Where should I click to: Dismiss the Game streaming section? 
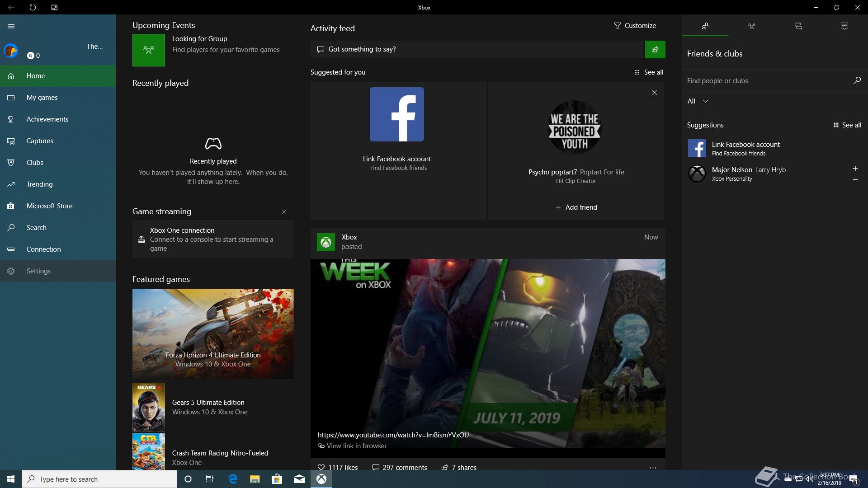point(284,212)
